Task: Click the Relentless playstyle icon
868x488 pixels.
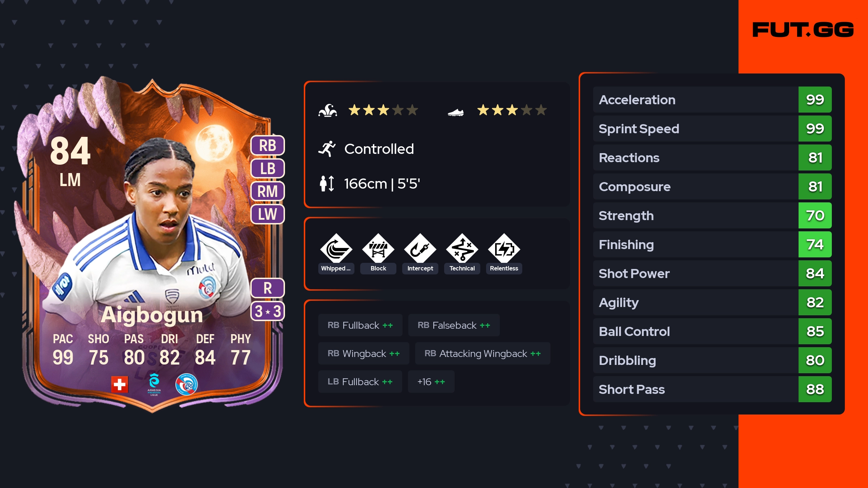Action: point(504,248)
